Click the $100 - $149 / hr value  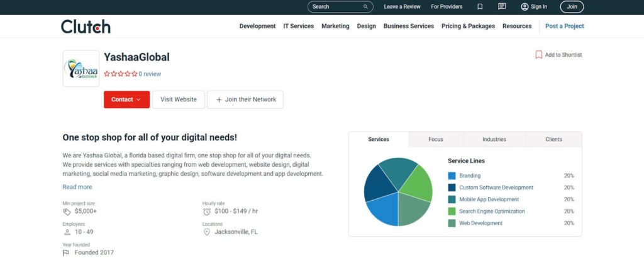point(236,211)
